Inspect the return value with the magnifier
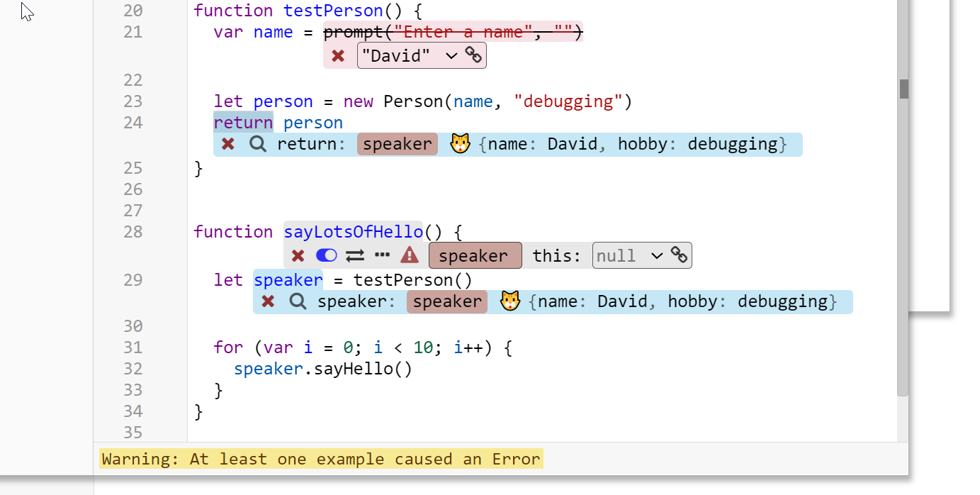The image size is (980, 495). tap(258, 144)
